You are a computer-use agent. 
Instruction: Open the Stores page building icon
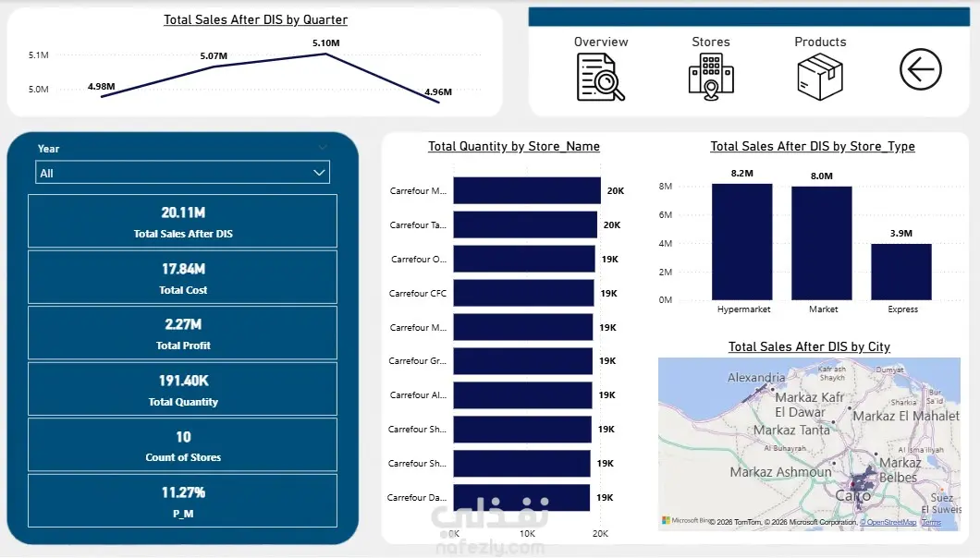point(711,77)
